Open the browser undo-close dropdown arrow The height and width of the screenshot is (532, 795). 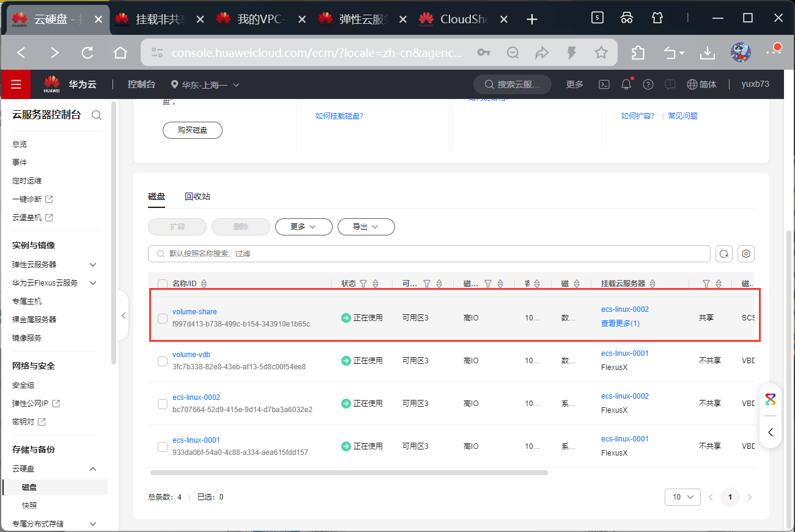click(x=682, y=53)
